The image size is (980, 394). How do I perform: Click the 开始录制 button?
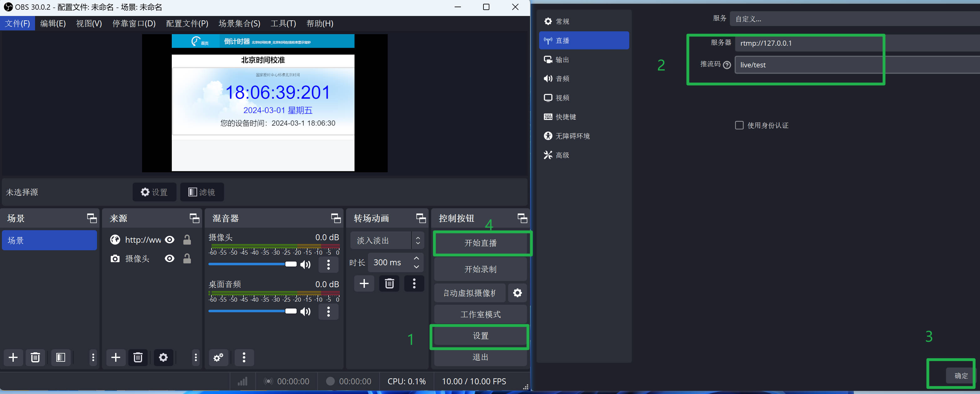tap(481, 269)
